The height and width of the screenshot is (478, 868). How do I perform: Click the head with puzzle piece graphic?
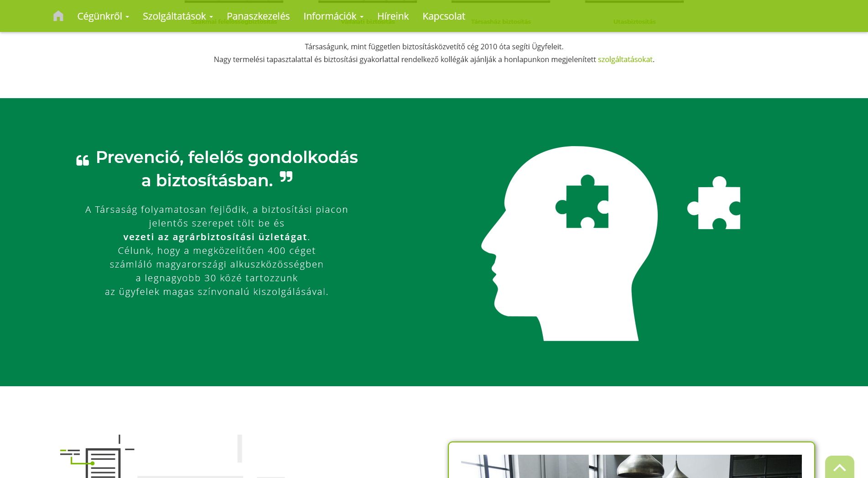tap(569, 243)
